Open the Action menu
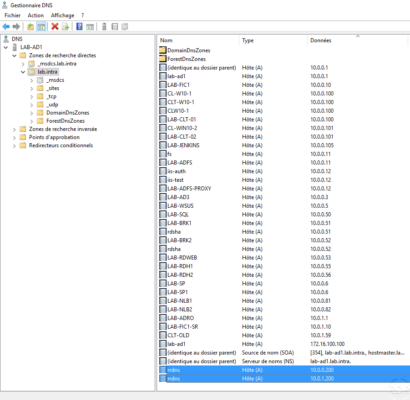This screenshot has width=410, height=400. (x=36, y=15)
